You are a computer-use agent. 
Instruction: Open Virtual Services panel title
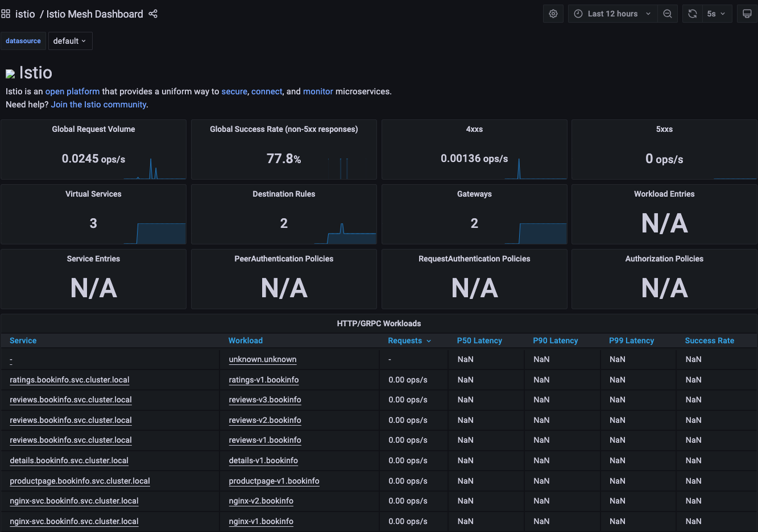[x=93, y=194]
